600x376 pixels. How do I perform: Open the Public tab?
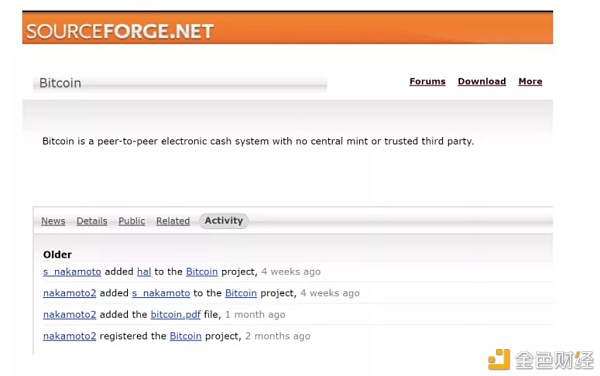(x=132, y=221)
